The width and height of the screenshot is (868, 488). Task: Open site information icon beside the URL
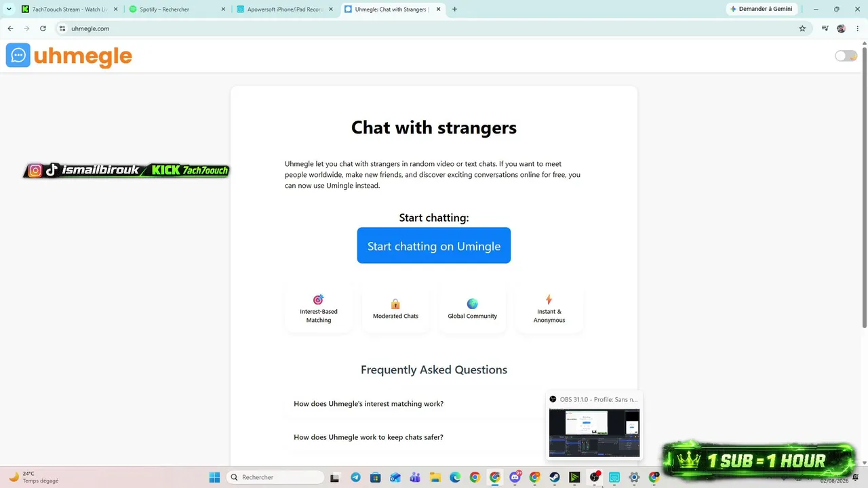[x=62, y=28]
